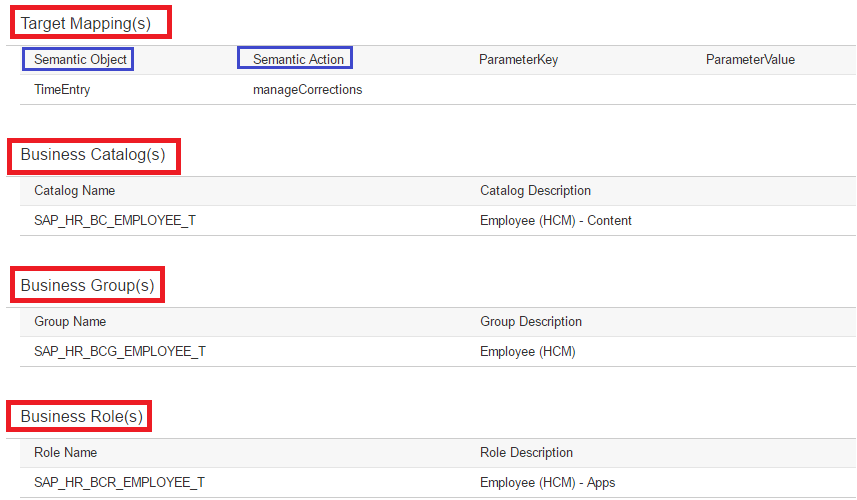Click the Catalog Description column header

[535, 191]
